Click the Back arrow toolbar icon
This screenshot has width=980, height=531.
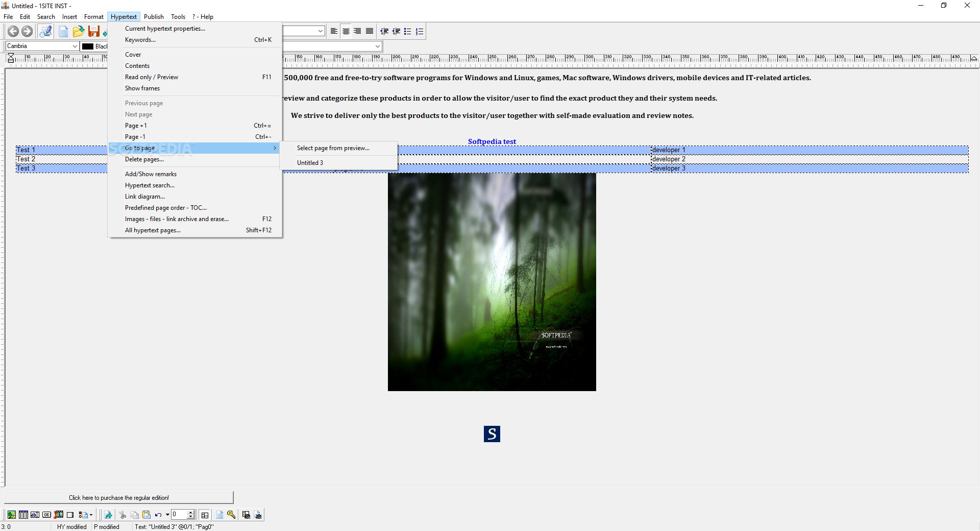[x=13, y=31]
